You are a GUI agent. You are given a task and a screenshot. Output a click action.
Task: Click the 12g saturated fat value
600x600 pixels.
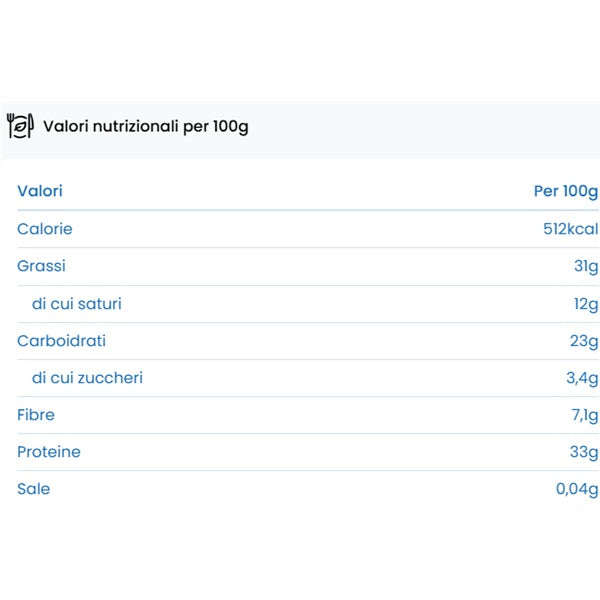[584, 303]
